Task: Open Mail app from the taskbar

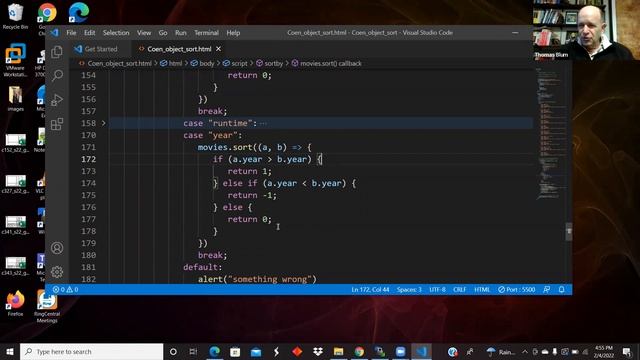Action: (x=256, y=351)
